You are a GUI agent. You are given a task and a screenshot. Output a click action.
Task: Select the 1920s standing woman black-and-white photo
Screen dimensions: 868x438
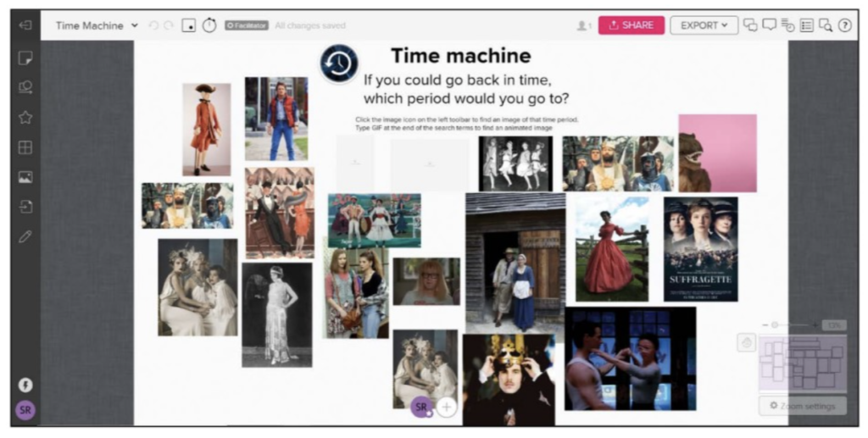tap(277, 314)
